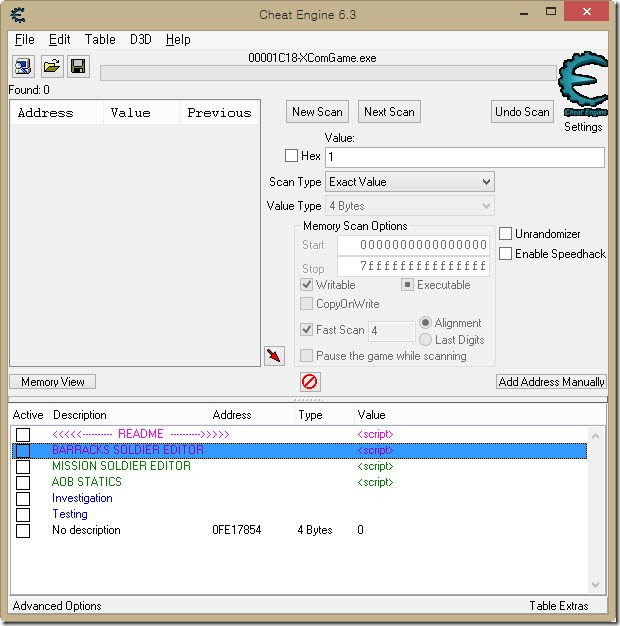Click the Stop address field
The height and width of the screenshot is (626, 620).
click(413, 266)
